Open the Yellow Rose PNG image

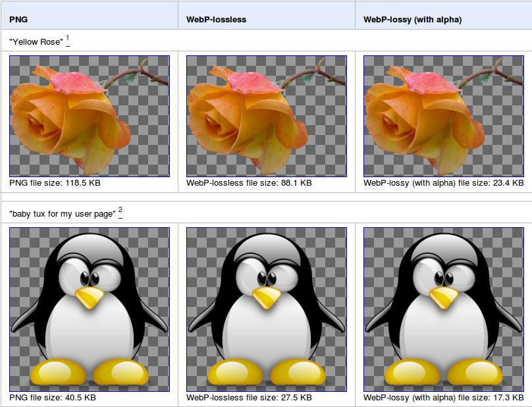click(90, 116)
